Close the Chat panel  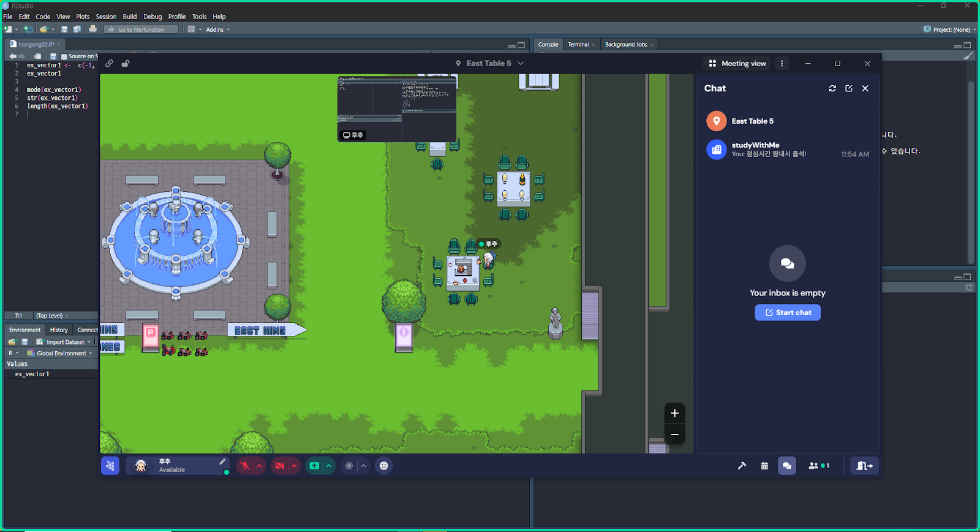pyautogui.click(x=865, y=88)
